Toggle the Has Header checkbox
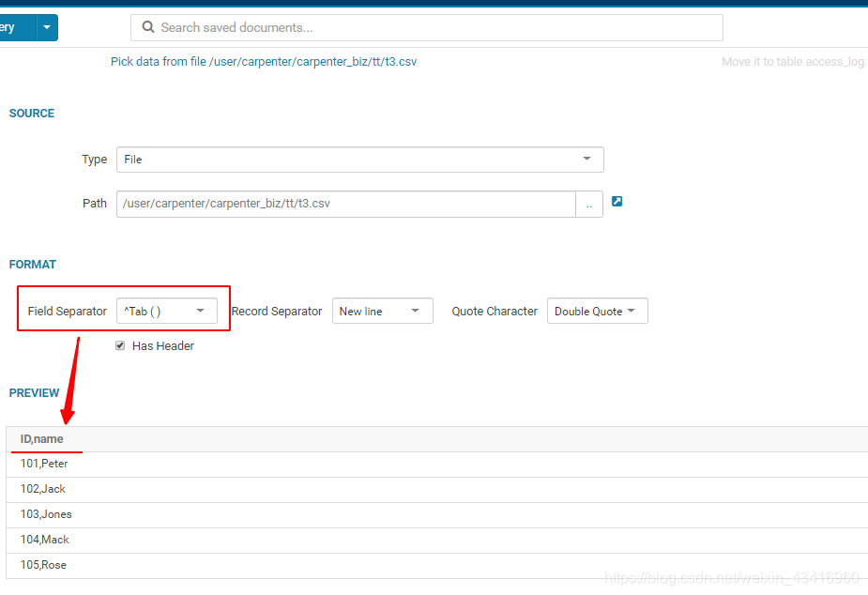868x595 pixels. [120, 346]
